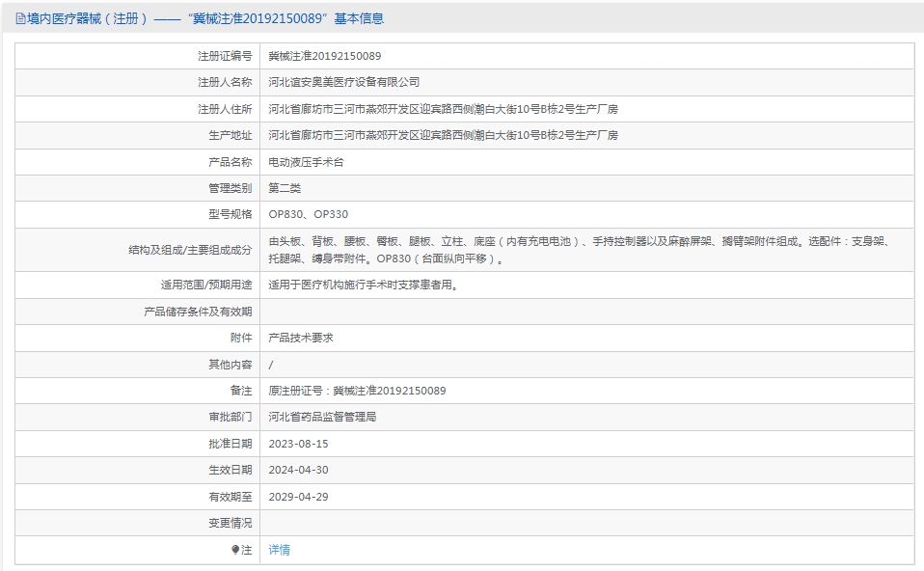Click approval department 河北省药品监督管理局
Screen dimensions: 924x571
(322, 417)
